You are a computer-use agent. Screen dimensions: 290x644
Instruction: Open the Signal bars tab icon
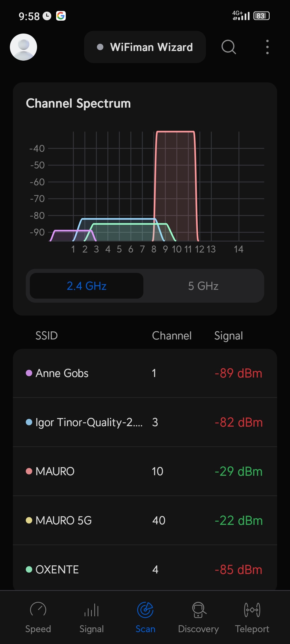(x=92, y=610)
